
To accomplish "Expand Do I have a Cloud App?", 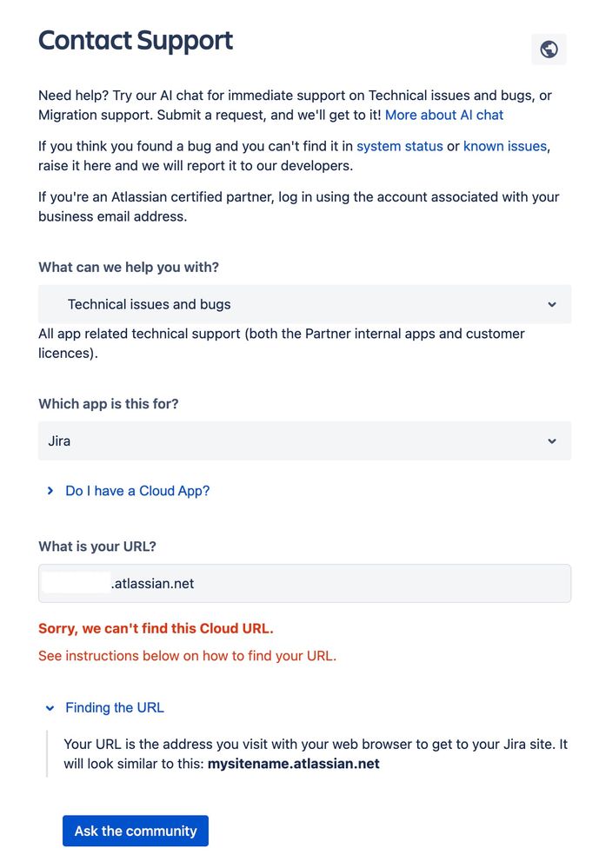I will click(x=137, y=491).
